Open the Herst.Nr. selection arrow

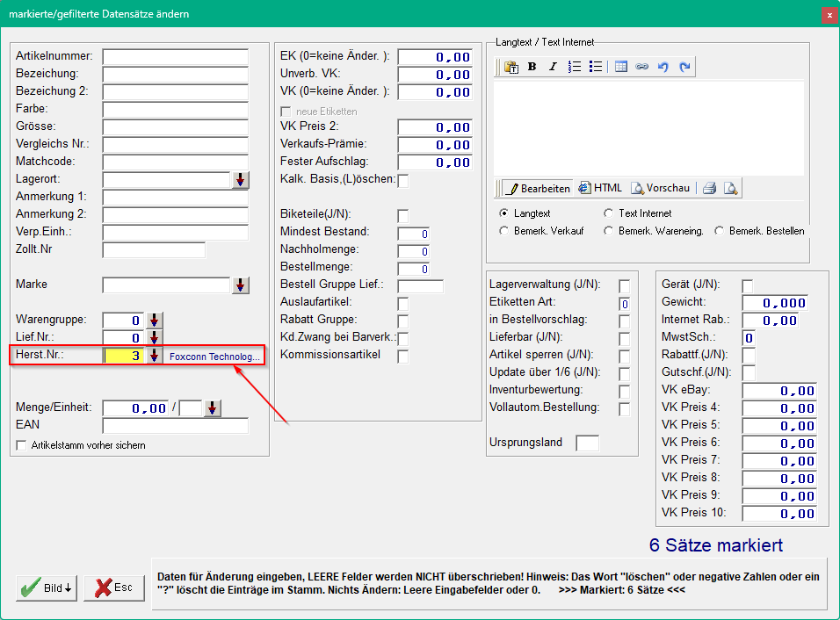pos(155,356)
